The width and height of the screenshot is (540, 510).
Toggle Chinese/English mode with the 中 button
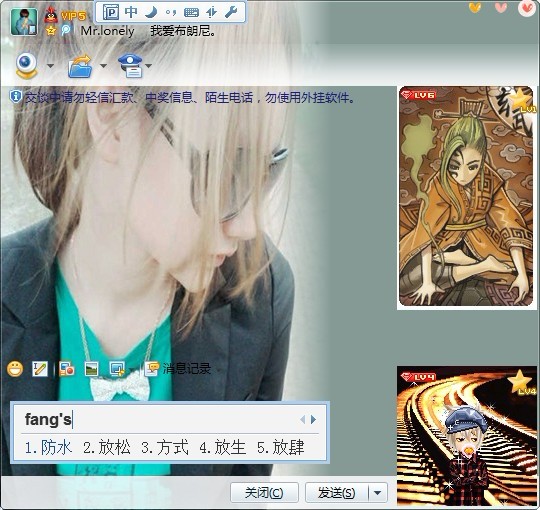tap(131, 12)
